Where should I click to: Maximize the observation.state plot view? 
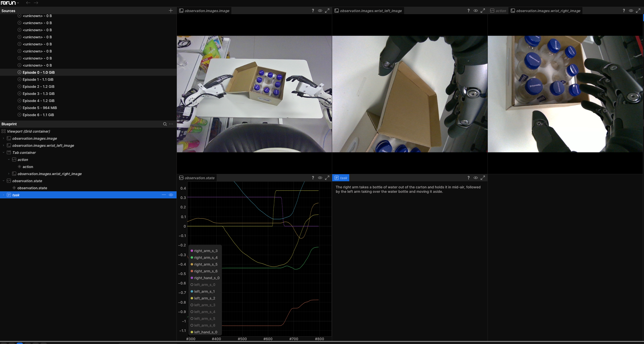(327, 178)
